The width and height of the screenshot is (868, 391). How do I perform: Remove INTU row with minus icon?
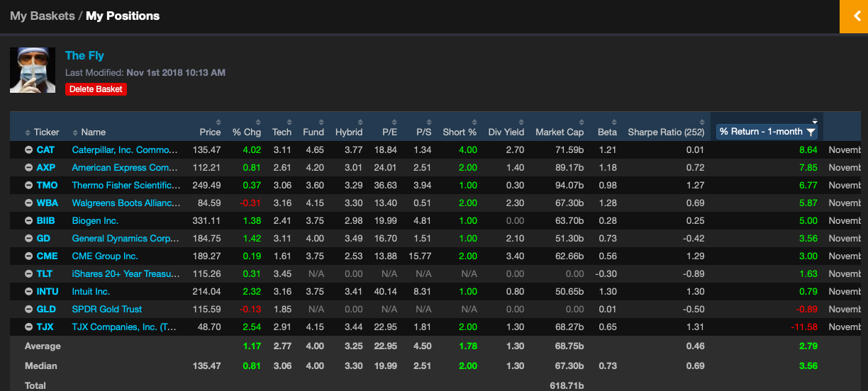[x=28, y=292]
